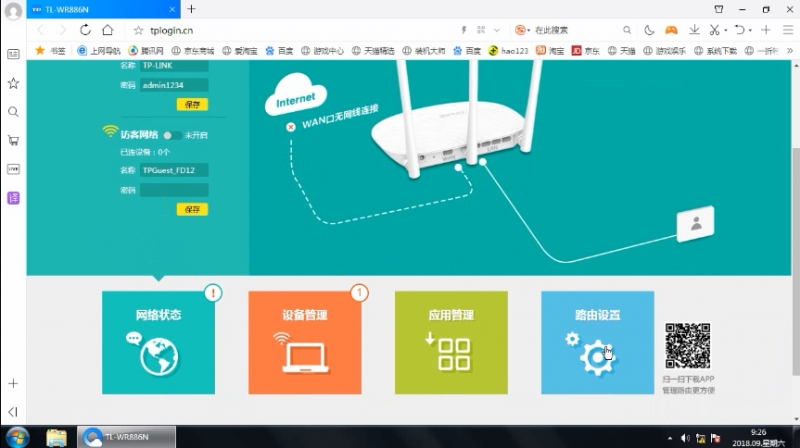Open the 系统下载 bookmark

(x=716, y=51)
